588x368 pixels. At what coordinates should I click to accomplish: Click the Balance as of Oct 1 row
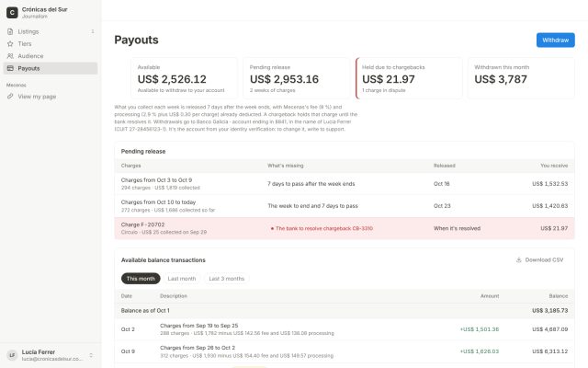click(x=345, y=311)
